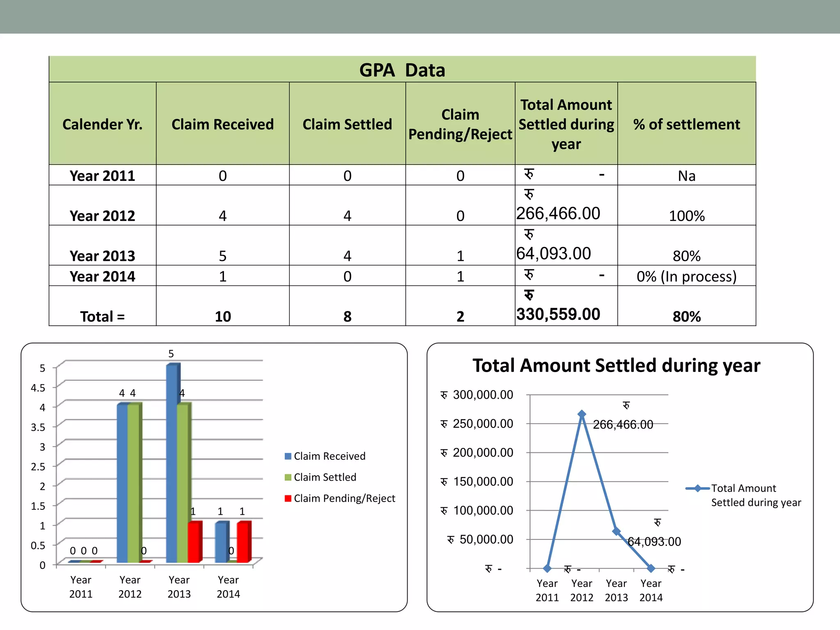Screen dimensions: 840x630
Task: Select the Total Amount Settled line legend marker
Action: pos(697,488)
